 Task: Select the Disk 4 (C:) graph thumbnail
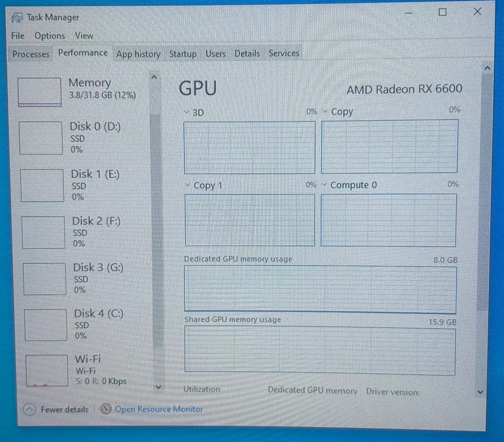(x=46, y=325)
